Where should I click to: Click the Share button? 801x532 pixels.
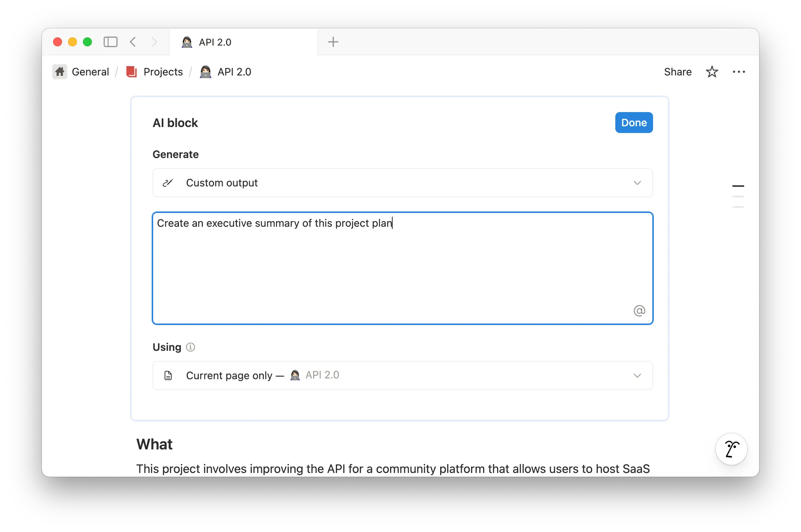(677, 72)
